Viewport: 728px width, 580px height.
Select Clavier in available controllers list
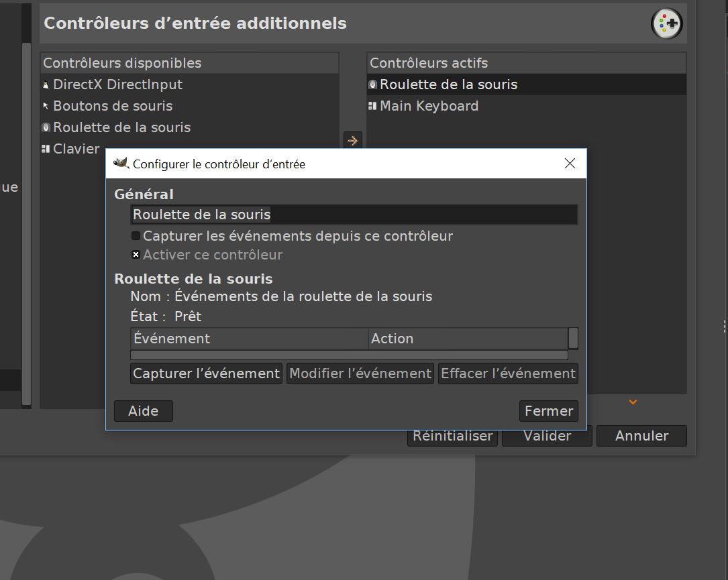click(x=73, y=148)
